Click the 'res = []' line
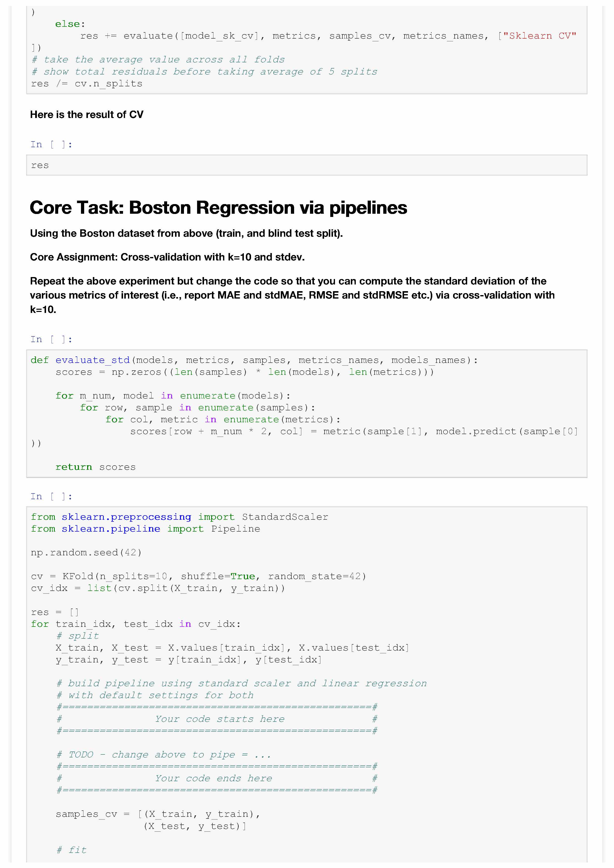The width and height of the screenshot is (614, 868). (x=55, y=612)
